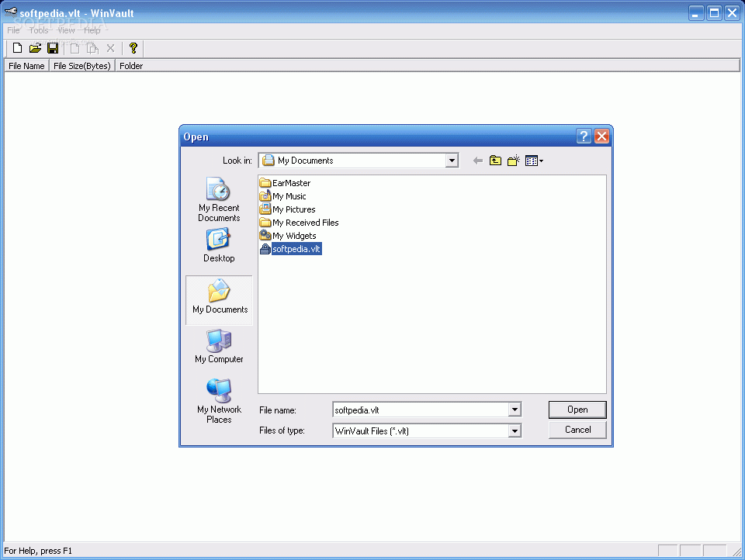Click the Cancel button
745x560 pixels.
click(x=577, y=430)
